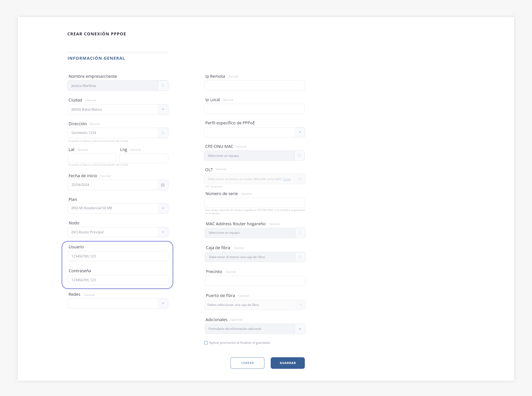
Task: Expand the Puerto de fibra dropdown
Action: pos(300,305)
